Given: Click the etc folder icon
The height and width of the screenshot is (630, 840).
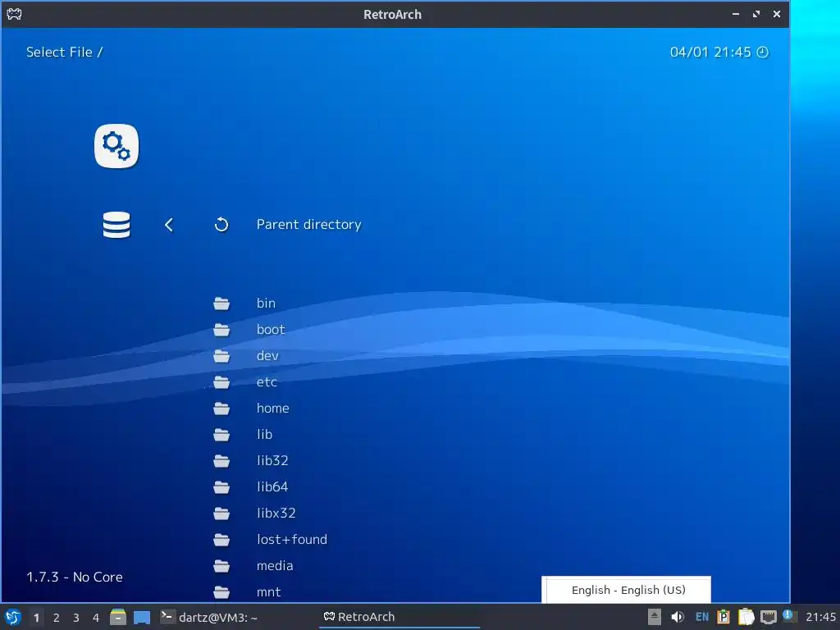Looking at the screenshot, I should (221, 382).
